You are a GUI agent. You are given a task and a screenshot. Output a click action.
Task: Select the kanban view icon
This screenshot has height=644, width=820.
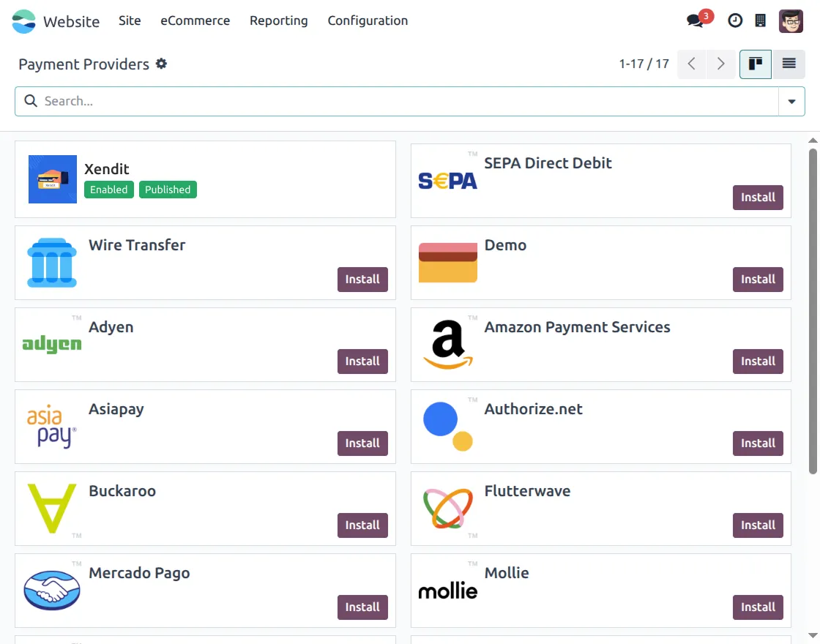755,64
